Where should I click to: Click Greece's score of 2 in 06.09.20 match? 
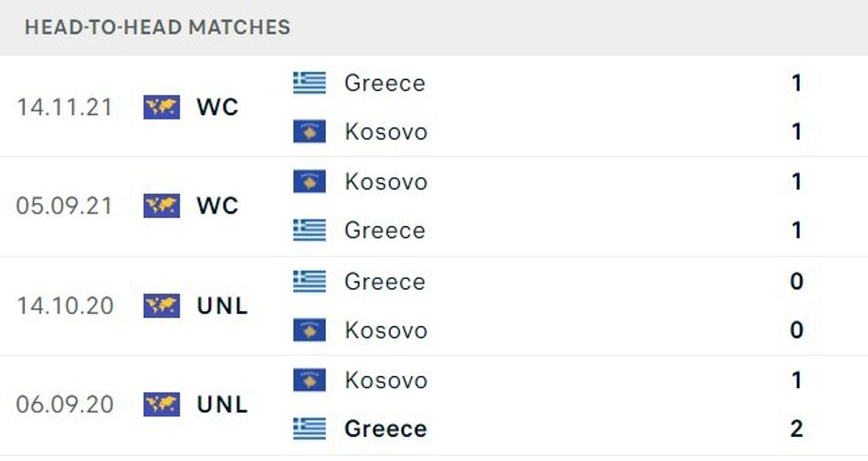pos(796,429)
